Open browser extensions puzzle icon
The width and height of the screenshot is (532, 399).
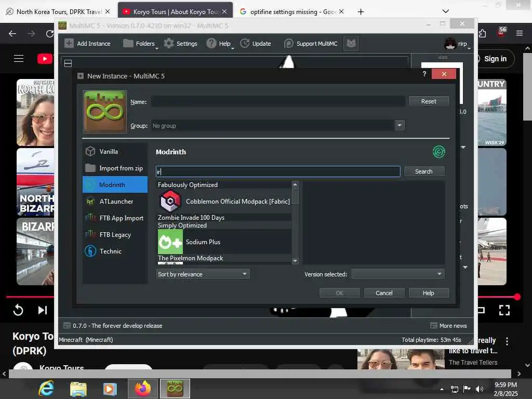(483, 33)
